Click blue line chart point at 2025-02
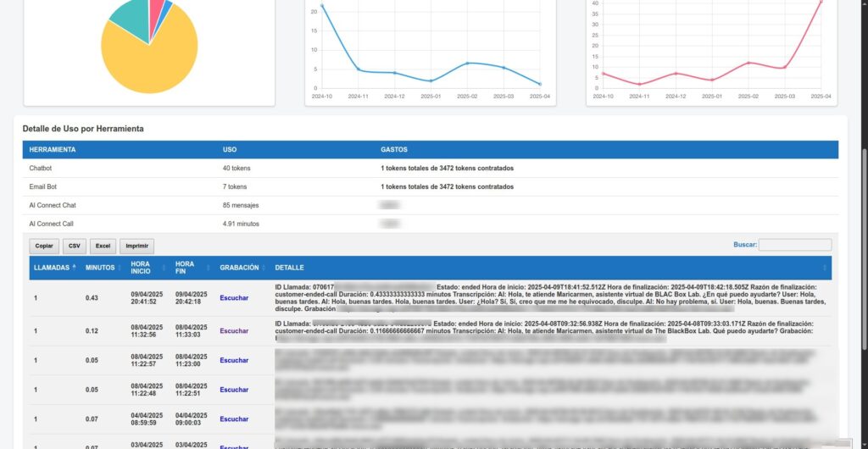 (467, 63)
